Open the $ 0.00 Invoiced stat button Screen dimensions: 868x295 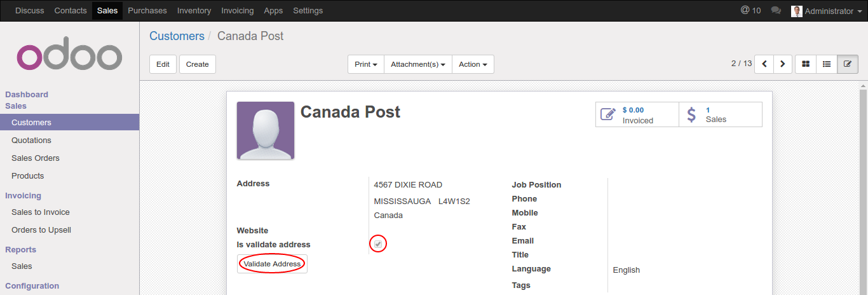(637, 114)
